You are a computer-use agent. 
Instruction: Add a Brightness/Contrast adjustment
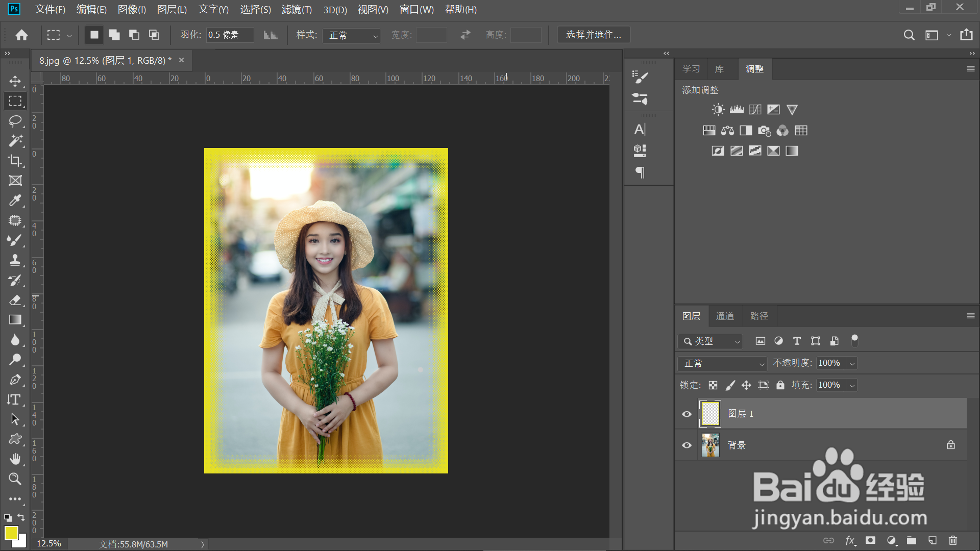pyautogui.click(x=718, y=110)
